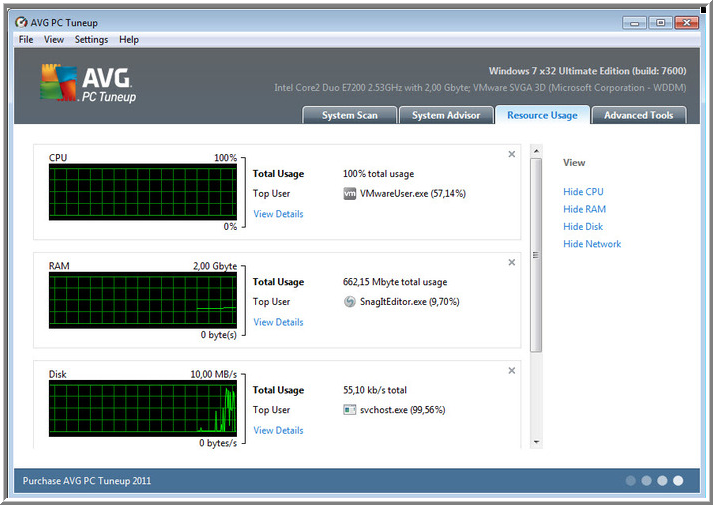Viewport: 713px width, 505px height.
Task: Click the '55,10 kb/s total' text
Action: click(375, 390)
